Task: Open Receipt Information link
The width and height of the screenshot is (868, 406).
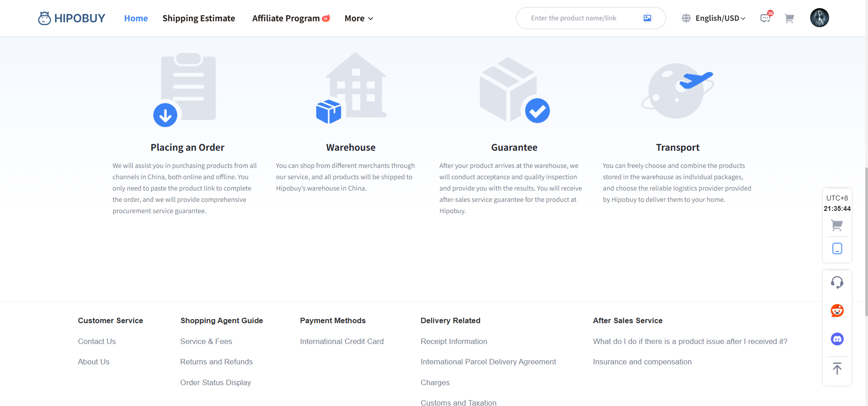Action: point(454,341)
